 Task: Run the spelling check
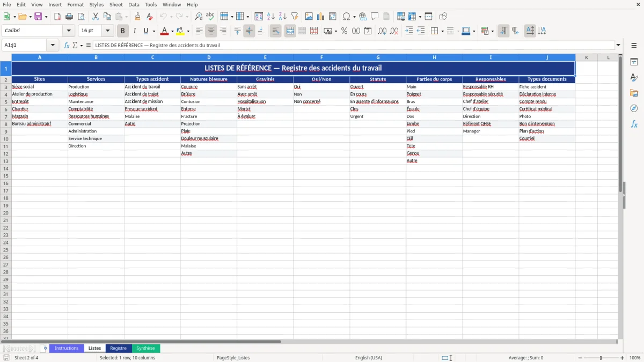210,17
